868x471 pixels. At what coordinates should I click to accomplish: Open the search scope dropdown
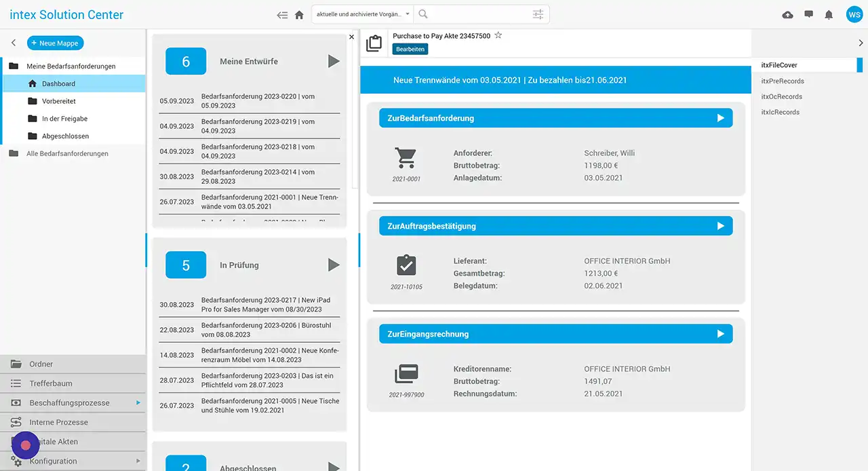(363, 14)
